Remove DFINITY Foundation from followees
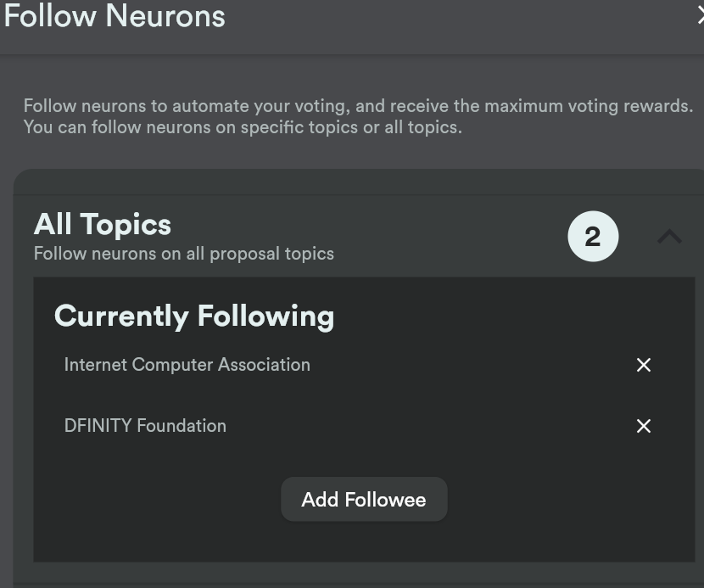Image resolution: width=704 pixels, height=588 pixels. click(644, 426)
